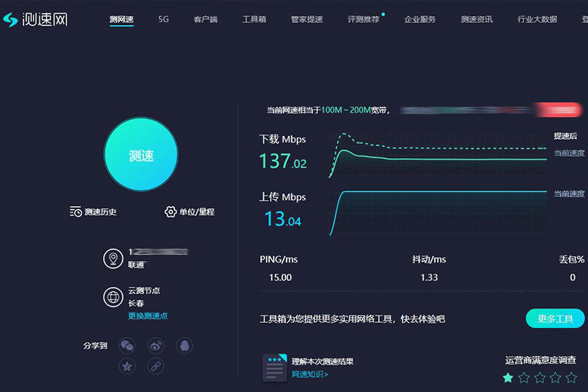
Task: Click the 测速历史 history icon
Action: [76, 212]
